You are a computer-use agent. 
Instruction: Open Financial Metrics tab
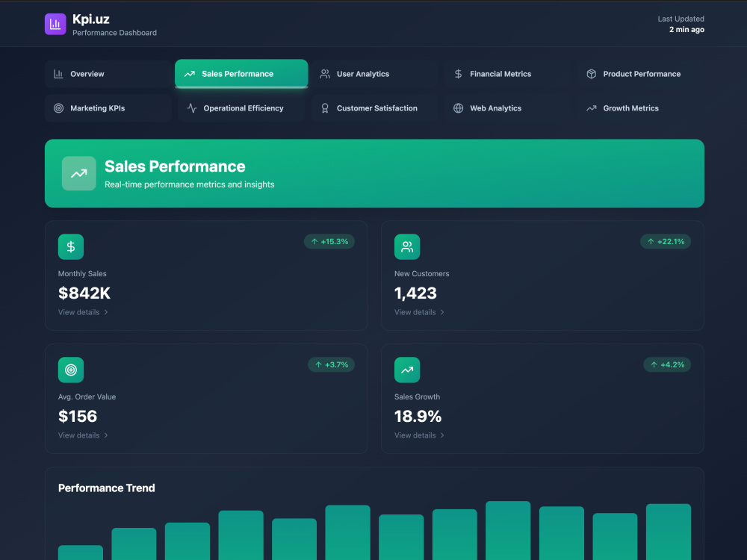(508, 74)
